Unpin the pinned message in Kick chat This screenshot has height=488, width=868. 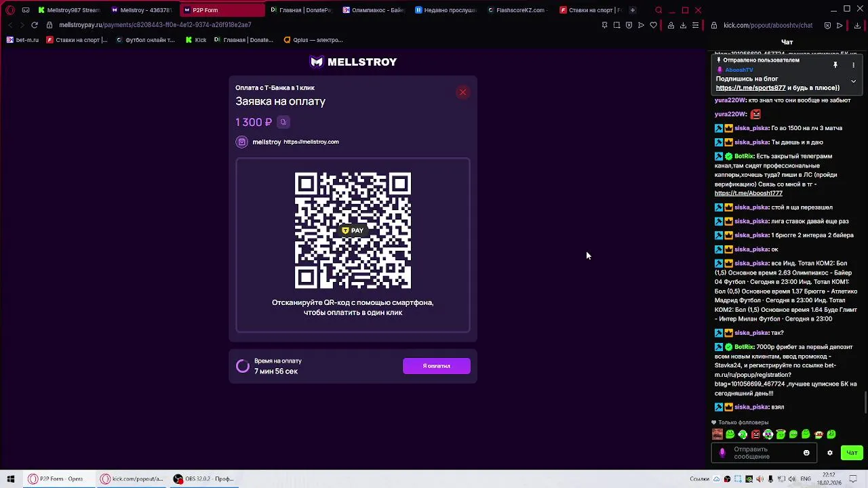point(835,65)
